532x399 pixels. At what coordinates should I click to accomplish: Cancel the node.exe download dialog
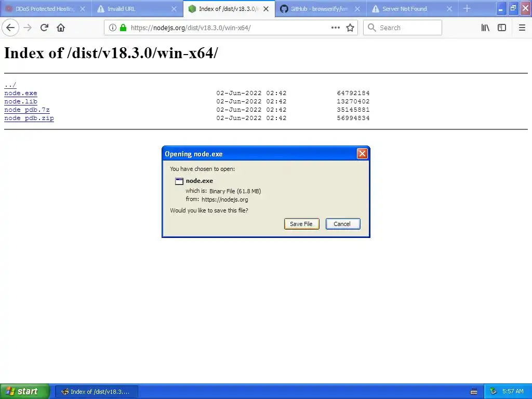click(343, 224)
